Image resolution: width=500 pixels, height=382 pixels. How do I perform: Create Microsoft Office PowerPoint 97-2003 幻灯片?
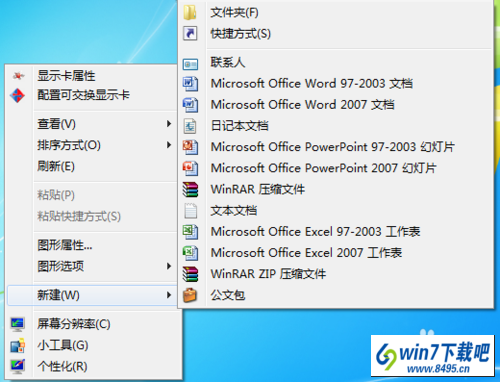[x=333, y=147]
